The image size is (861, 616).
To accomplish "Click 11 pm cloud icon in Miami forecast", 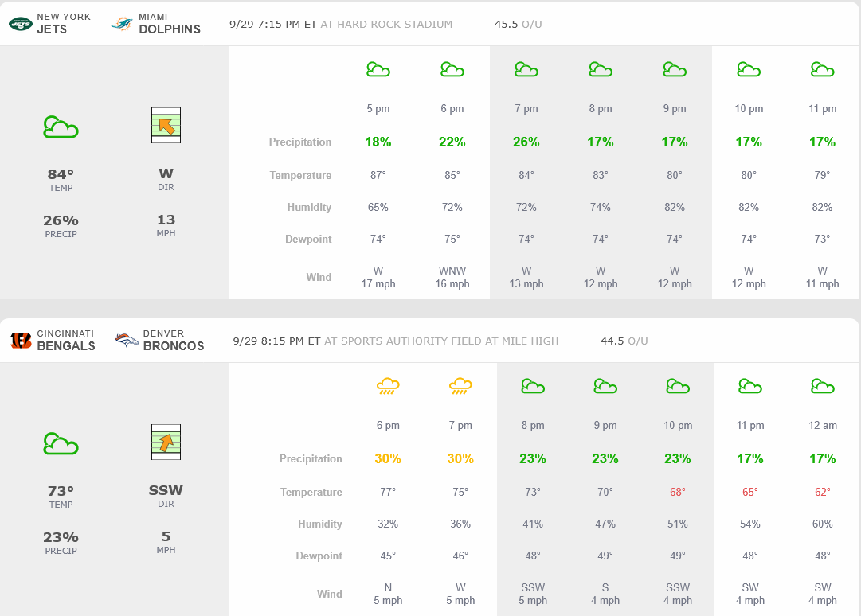I will click(822, 70).
